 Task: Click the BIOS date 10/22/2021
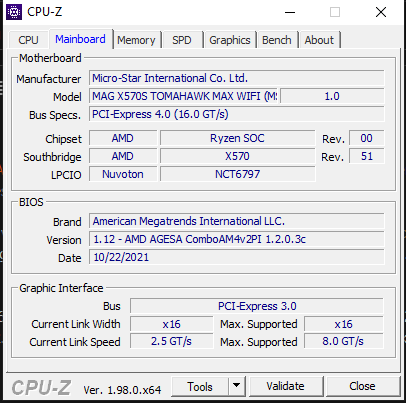[237, 257]
